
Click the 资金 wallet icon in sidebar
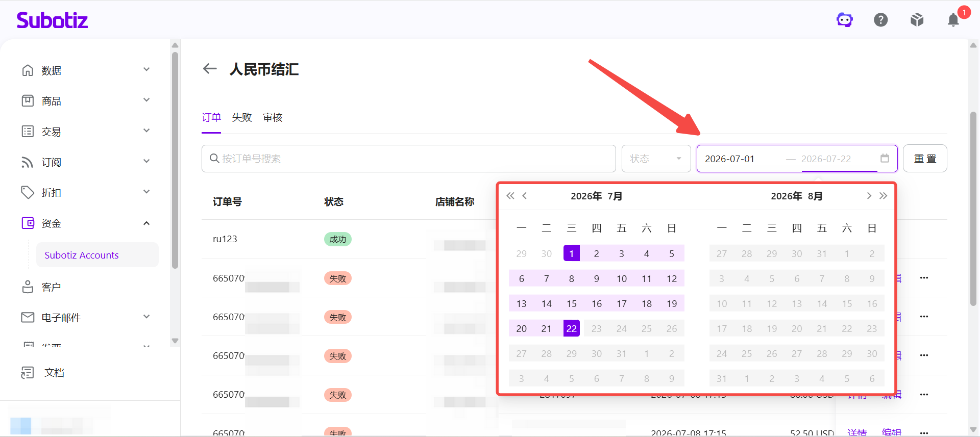tap(28, 223)
